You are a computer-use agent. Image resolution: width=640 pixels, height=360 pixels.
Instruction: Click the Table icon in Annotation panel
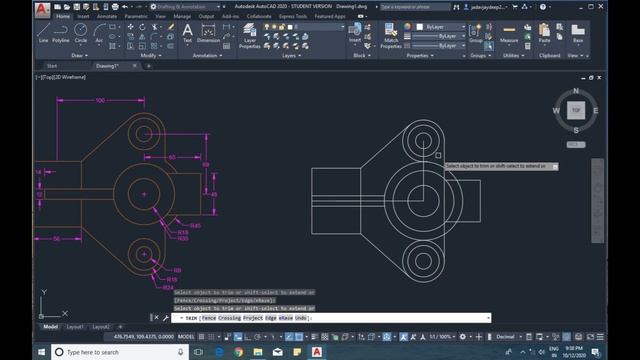pos(227,46)
